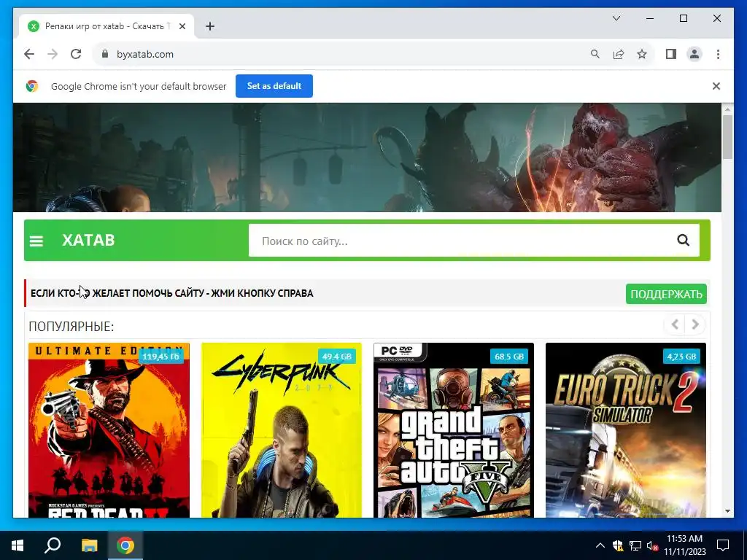This screenshot has height=560, width=747.
Task: Open the XATAB hamburger menu
Action: click(36, 241)
